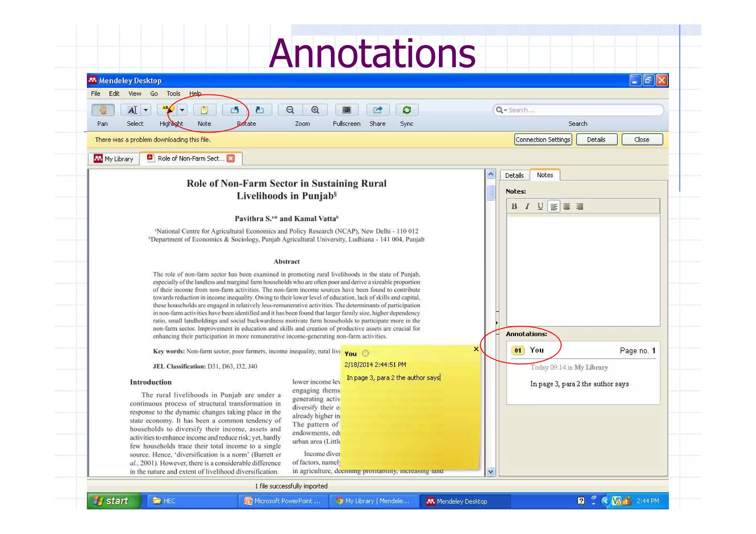
Task: Click the sticky note color circle
Action: [365, 353]
